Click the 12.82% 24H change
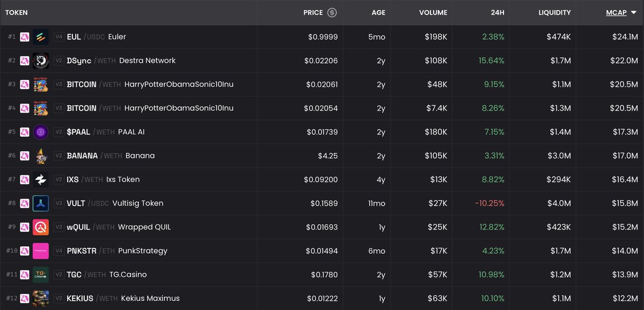Image resolution: width=644 pixels, height=310 pixels. pos(492,227)
